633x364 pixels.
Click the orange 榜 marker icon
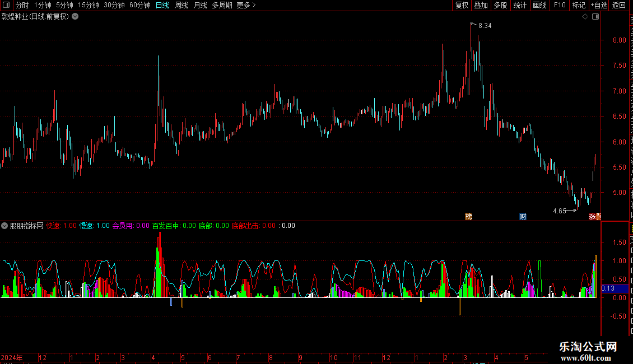click(469, 216)
